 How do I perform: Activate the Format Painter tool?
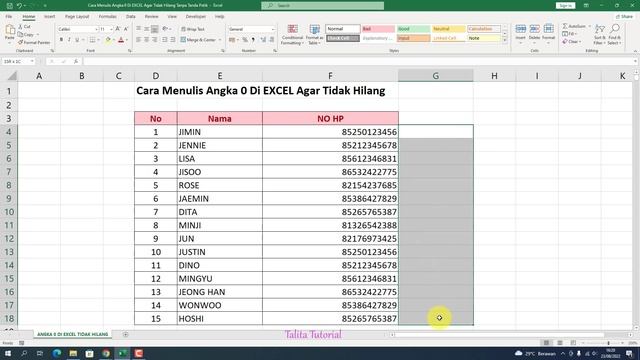(34, 42)
